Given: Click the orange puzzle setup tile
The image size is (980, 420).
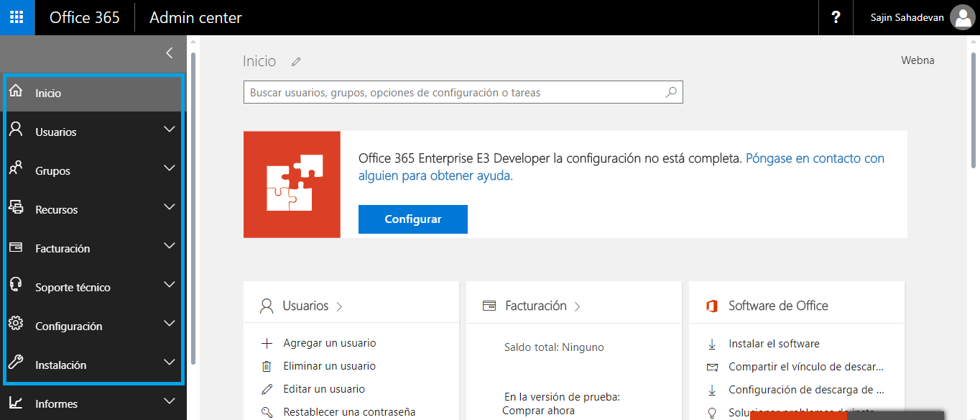Looking at the screenshot, I should point(292,184).
